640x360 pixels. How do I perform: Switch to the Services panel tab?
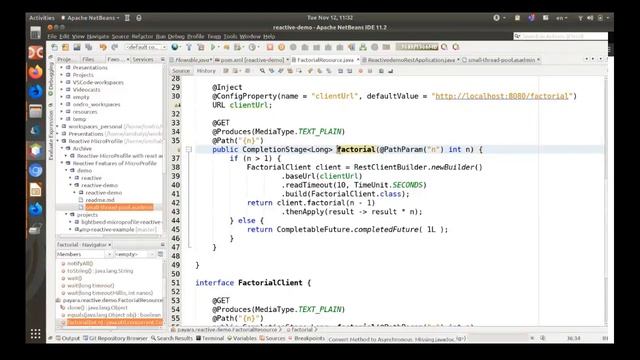tap(143, 60)
